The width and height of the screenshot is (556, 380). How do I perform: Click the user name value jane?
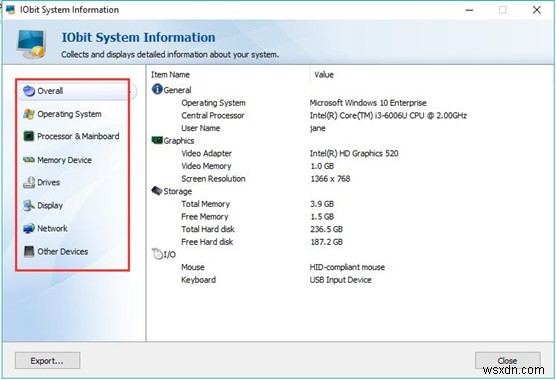[x=318, y=128]
